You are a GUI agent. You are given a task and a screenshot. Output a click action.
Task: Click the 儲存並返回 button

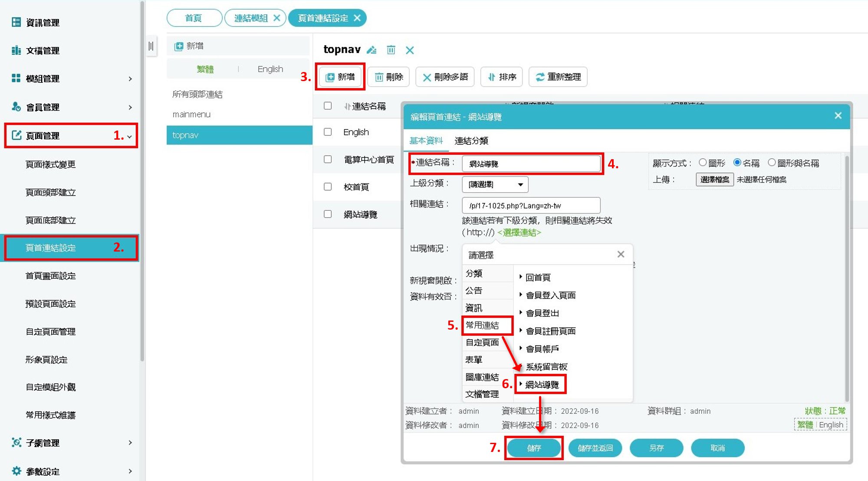point(595,448)
